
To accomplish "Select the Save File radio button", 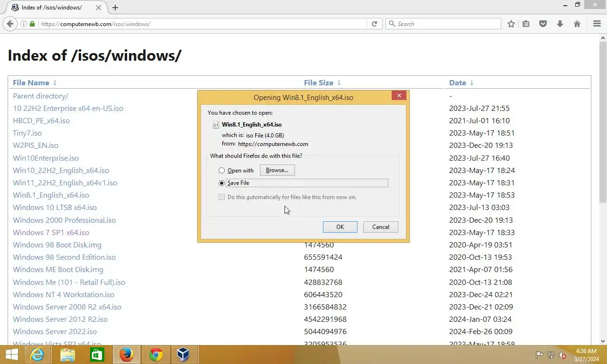I will click(221, 183).
